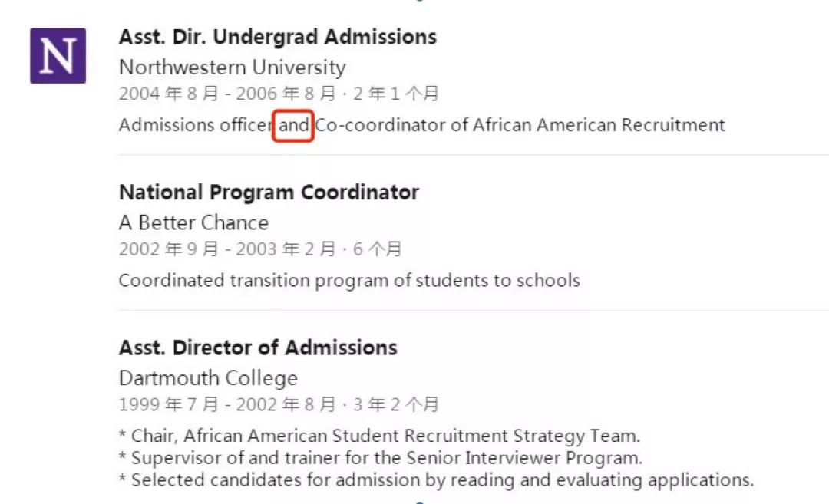Open the Asst. Director of Admissions title

point(258,348)
